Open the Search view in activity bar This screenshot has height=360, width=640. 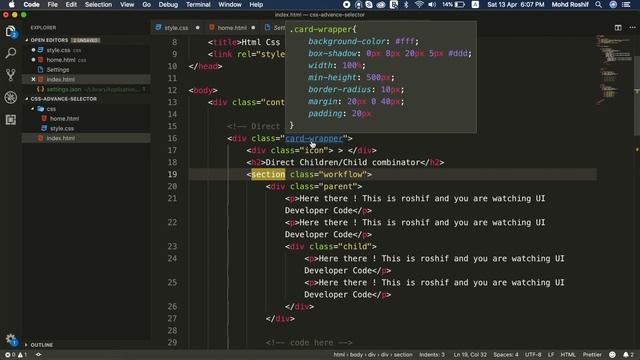click(x=11, y=53)
